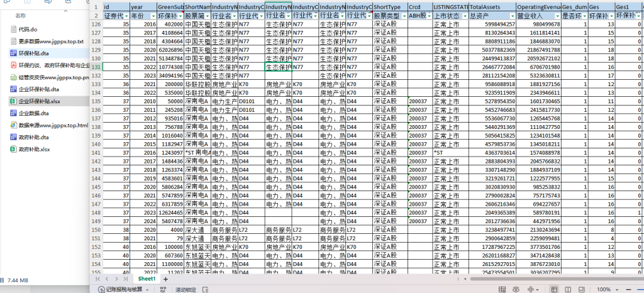The width and height of the screenshot is (644, 293).
Task: Switch to page break preview icon
Action: tap(582, 289)
